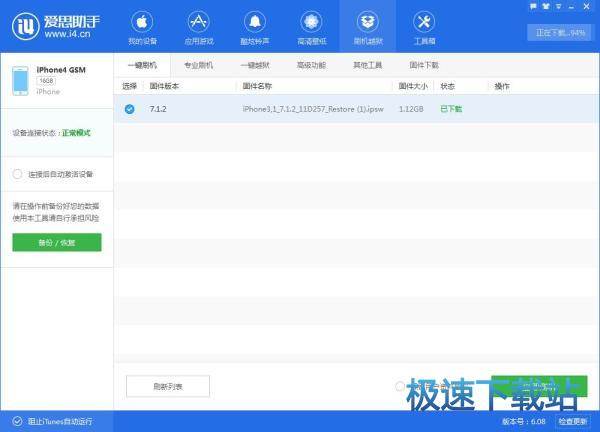Viewport: 600px width, 432px height.
Task: Click the skin shirt icon in title bar
Action: [546, 7]
